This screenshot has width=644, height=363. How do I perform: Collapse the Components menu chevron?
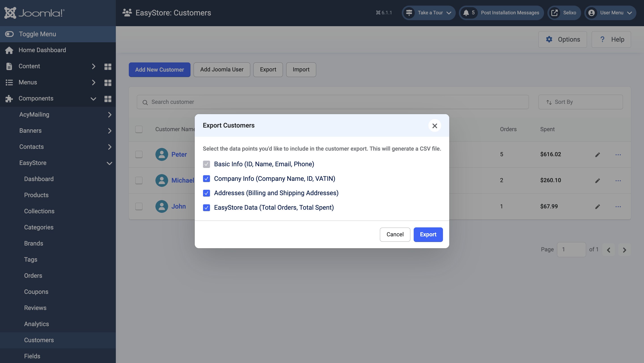click(93, 99)
